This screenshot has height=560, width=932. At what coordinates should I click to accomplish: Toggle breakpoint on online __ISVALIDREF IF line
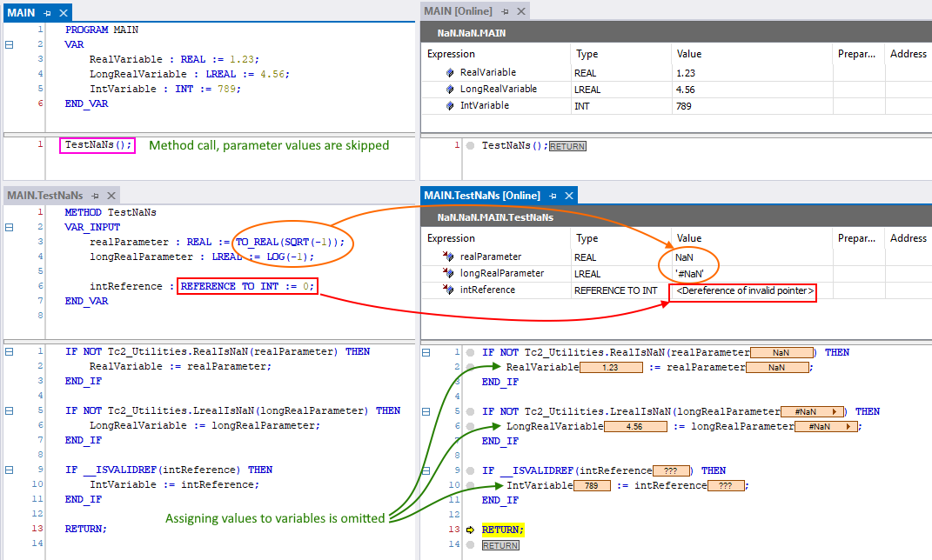point(470,470)
